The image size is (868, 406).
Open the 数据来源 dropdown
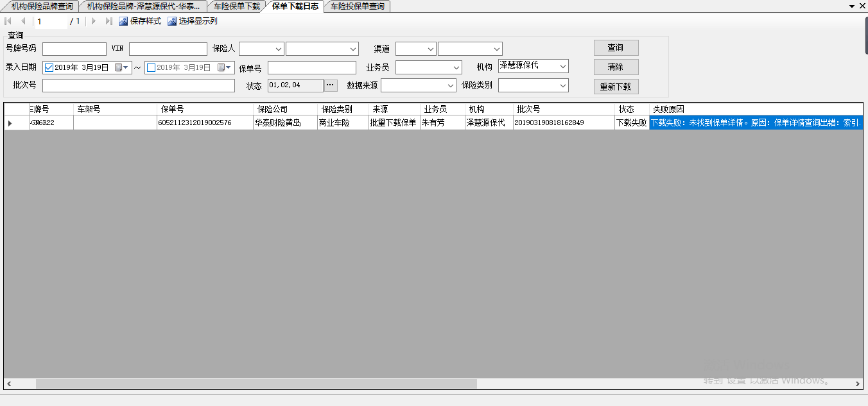pos(451,85)
